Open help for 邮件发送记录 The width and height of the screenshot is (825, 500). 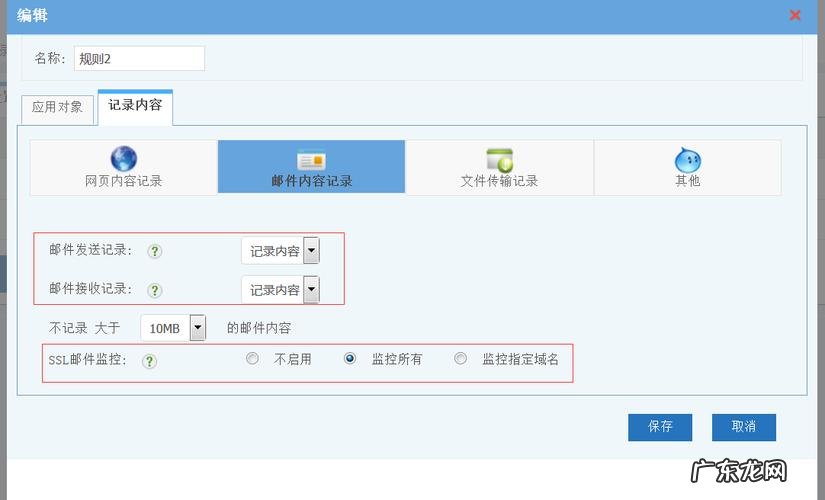tap(154, 251)
